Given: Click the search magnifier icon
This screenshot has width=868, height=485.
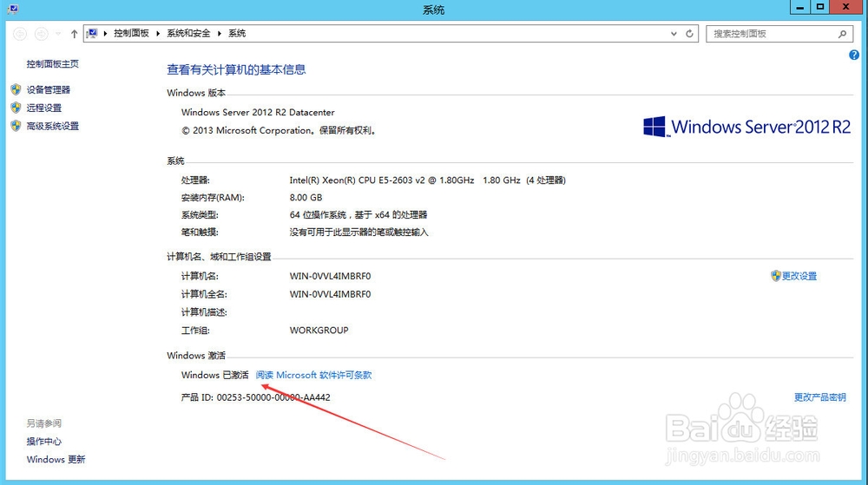Looking at the screenshot, I should pos(843,34).
